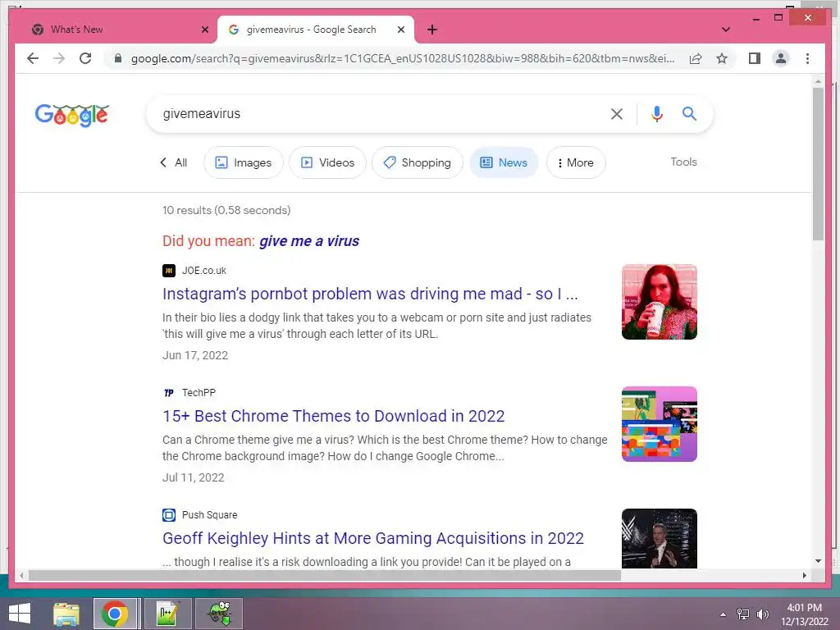
Task: Start voice search with the microphone
Action: [657, 113]
